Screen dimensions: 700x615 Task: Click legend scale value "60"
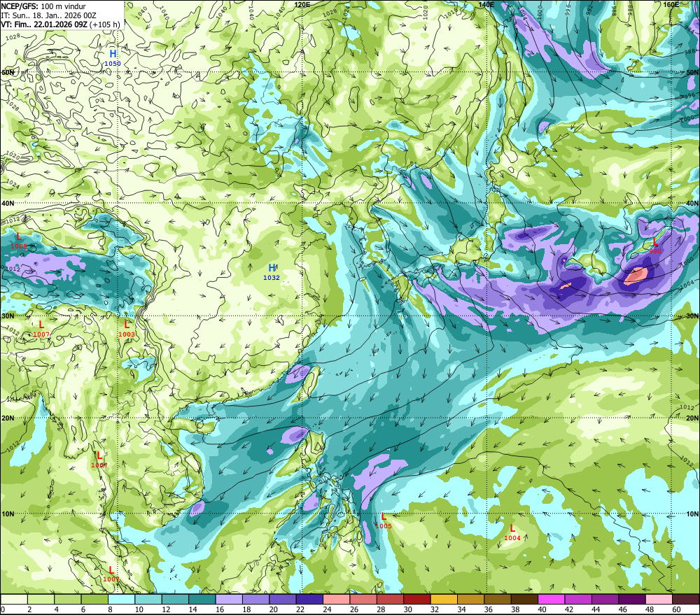[x=676, y=609]
